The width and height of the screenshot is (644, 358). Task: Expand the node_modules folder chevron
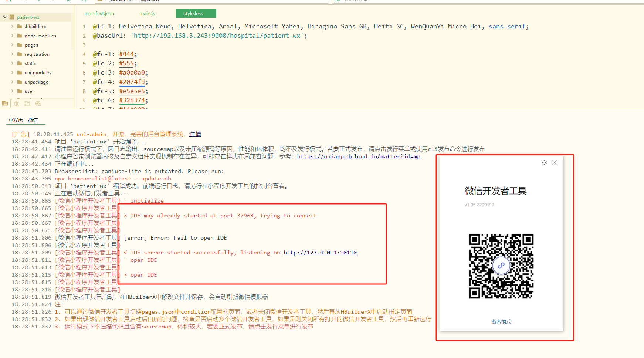(x=12, y=36)
